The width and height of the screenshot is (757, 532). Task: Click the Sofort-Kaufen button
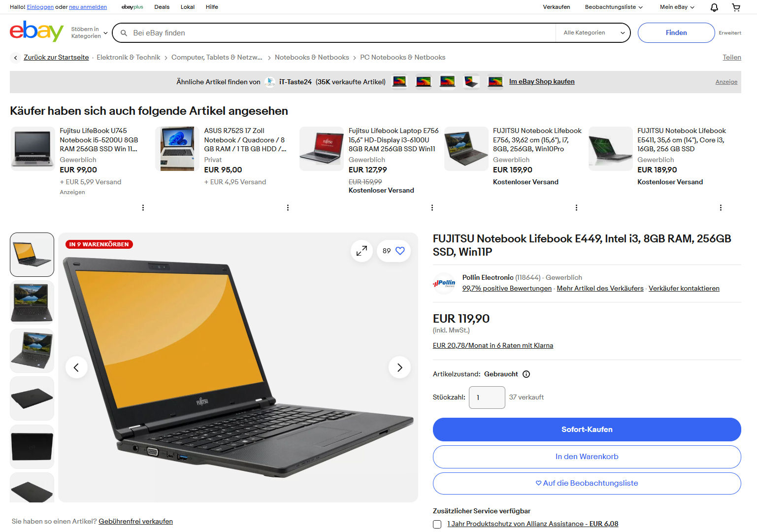coord(587,430)
